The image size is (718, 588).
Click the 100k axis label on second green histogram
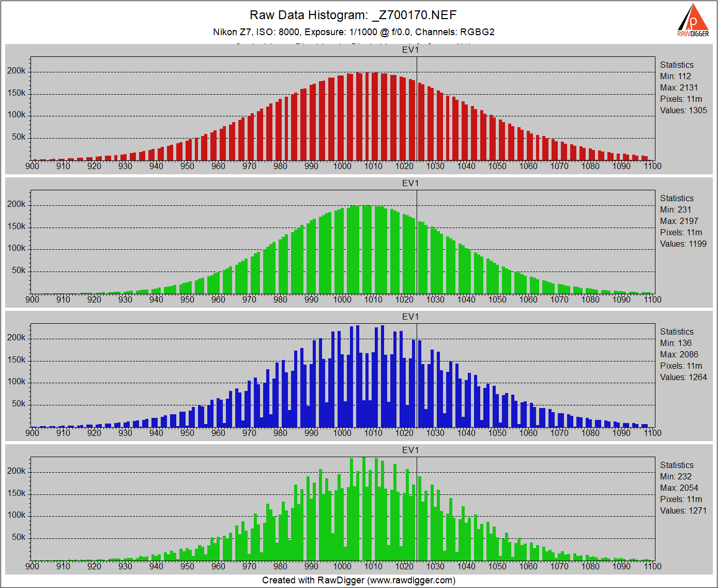pos(16,515)
